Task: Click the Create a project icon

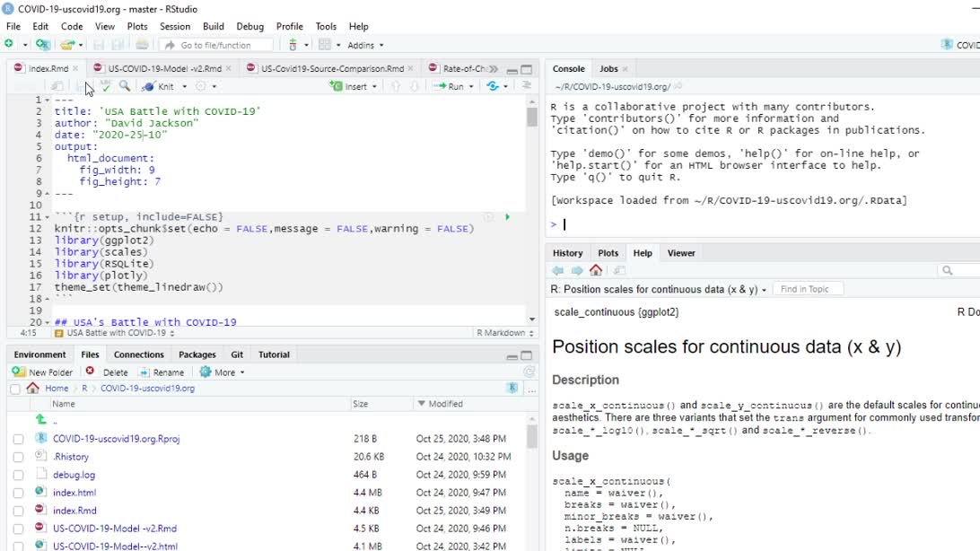Action: pyautogui.click(x=42, y=44)
